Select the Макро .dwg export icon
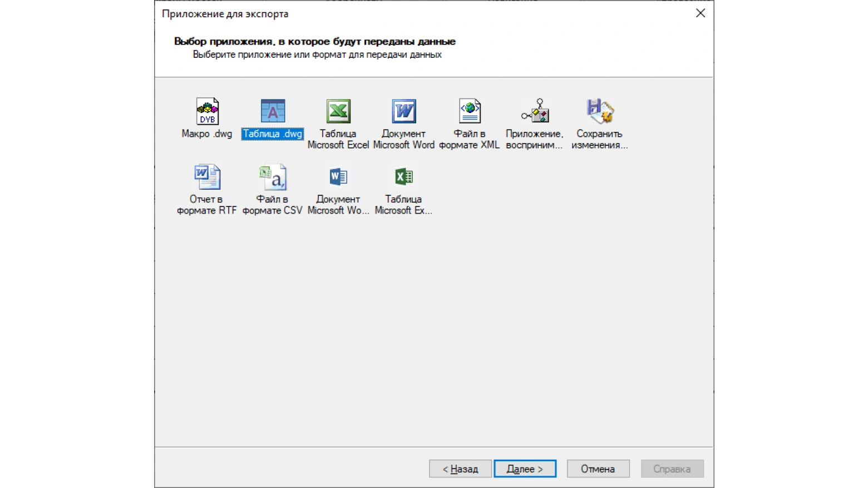Image resolution: width=868 pixels, height=488 pixels. pos(207,111)
